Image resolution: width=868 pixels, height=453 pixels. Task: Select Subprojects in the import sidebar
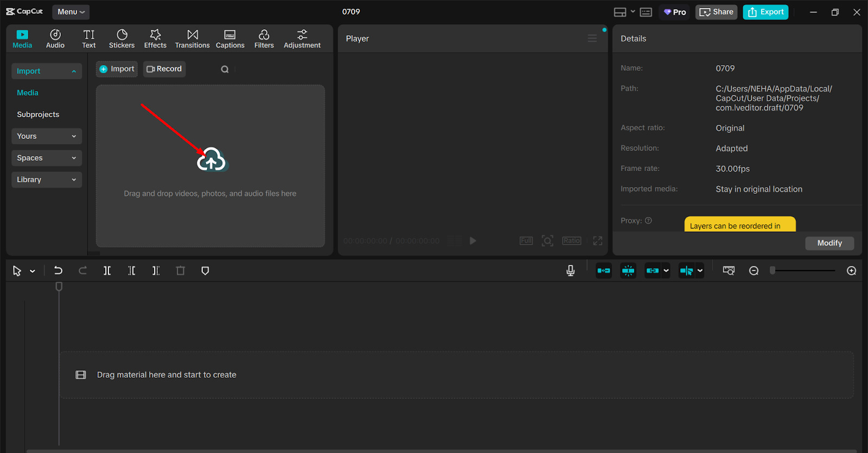click(38, 114)
